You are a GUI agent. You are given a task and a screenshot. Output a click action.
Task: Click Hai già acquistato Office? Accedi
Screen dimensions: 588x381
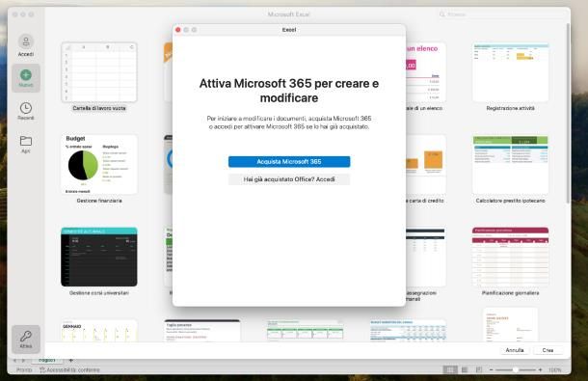pyautogui.click(x=289, y=179)
